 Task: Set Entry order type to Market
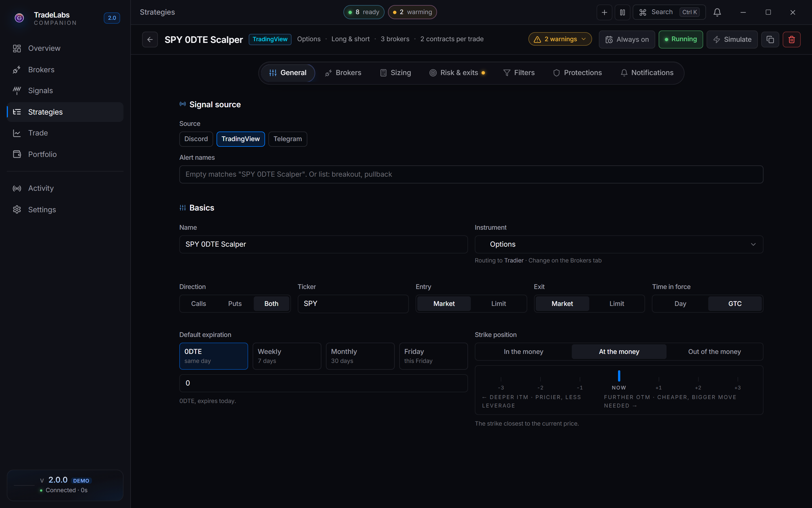[444, 304]
